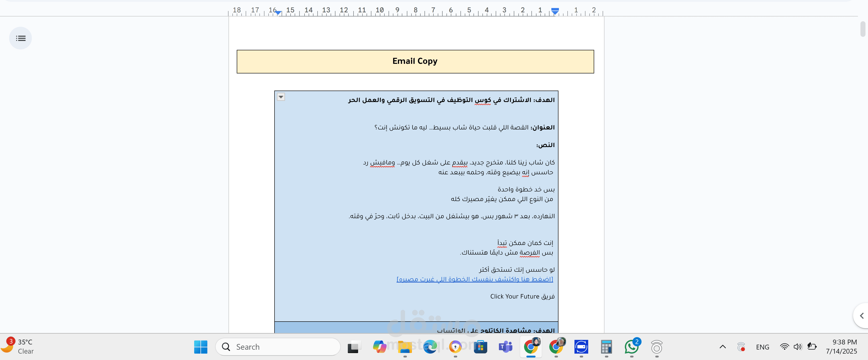Click the recording indicator tray icon
This screenshot has height=360, width=868.
[x=741, y=347]
